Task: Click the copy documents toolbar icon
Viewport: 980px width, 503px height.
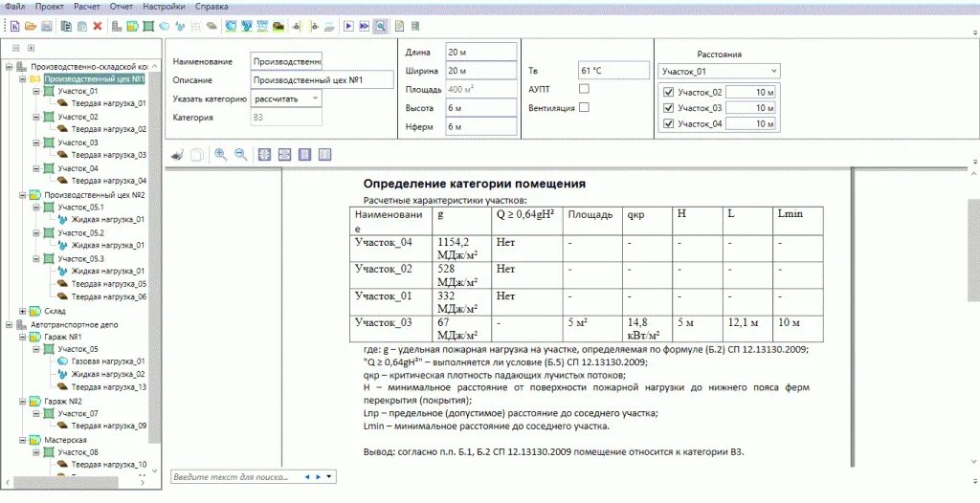Action: coord(66,26)
